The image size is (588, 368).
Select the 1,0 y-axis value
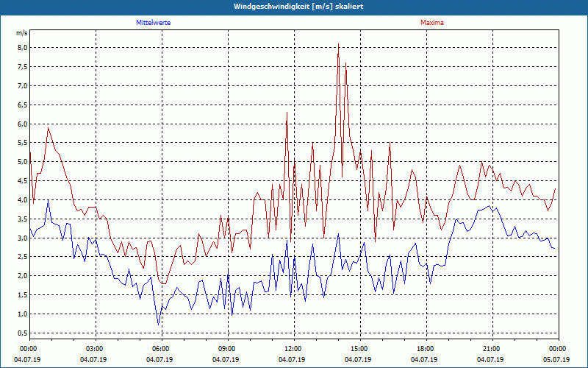[x=23, y=314]
